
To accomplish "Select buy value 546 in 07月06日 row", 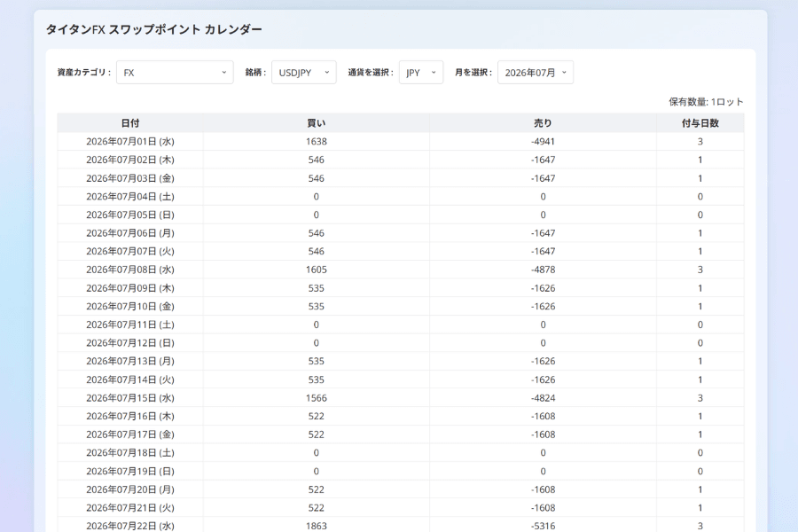I will [316, 233].
